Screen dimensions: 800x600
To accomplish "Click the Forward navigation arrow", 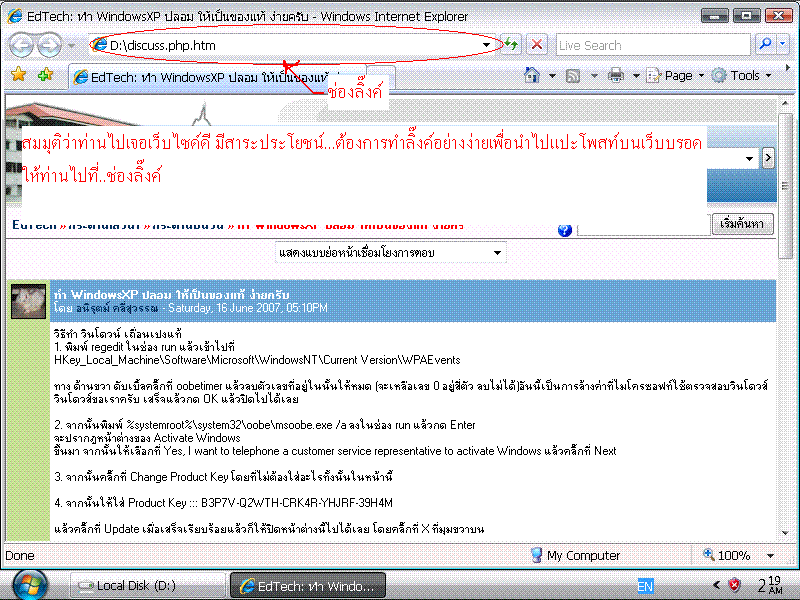I will (x=49, y=45).
